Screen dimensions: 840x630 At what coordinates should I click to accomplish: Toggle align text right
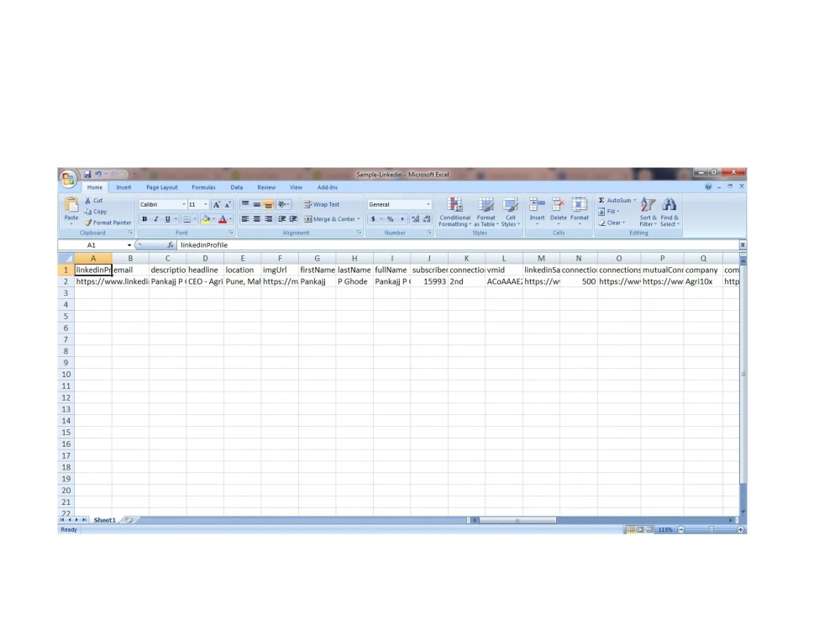coord(269,219)
